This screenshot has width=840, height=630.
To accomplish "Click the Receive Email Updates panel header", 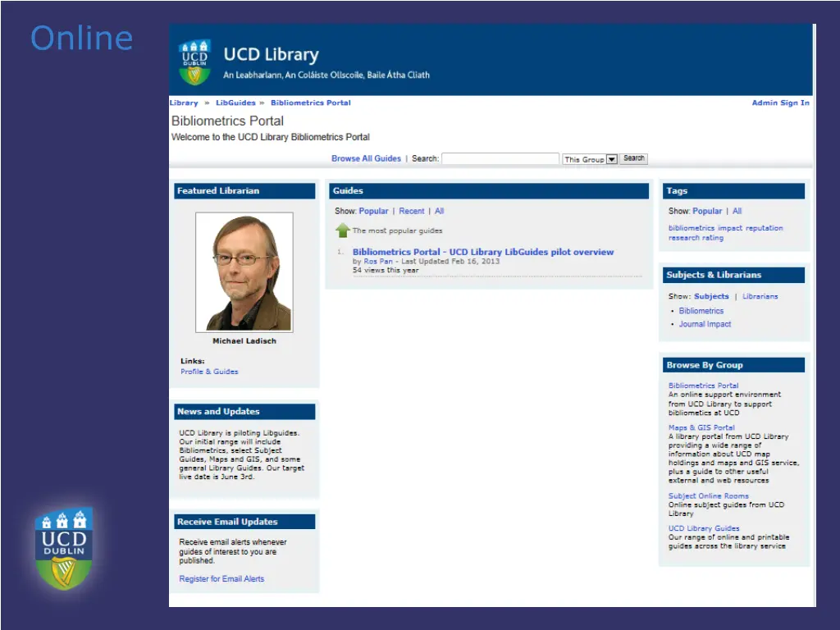I will pos(244,522).
